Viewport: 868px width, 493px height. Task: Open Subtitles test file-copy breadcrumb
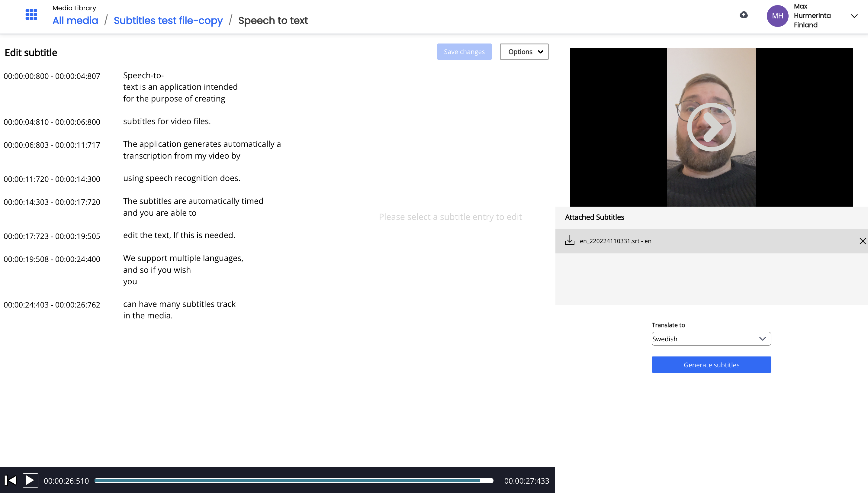tap(168, 21)
